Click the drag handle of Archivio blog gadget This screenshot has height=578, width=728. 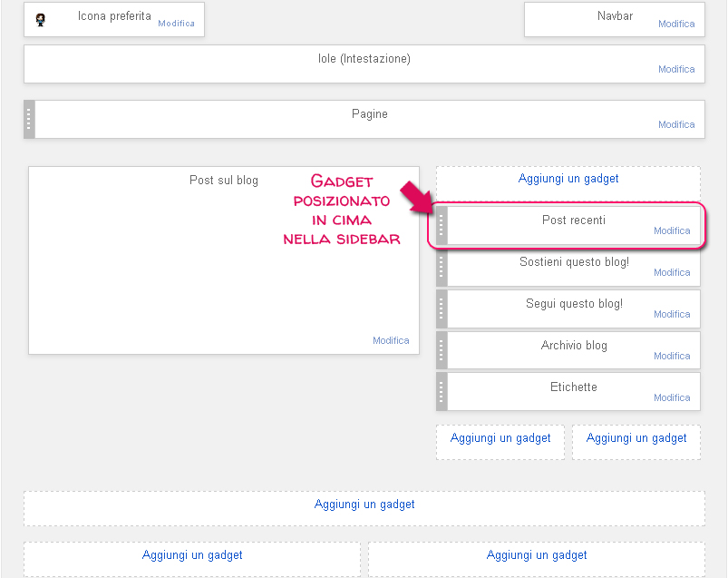[x=442, y=350]
